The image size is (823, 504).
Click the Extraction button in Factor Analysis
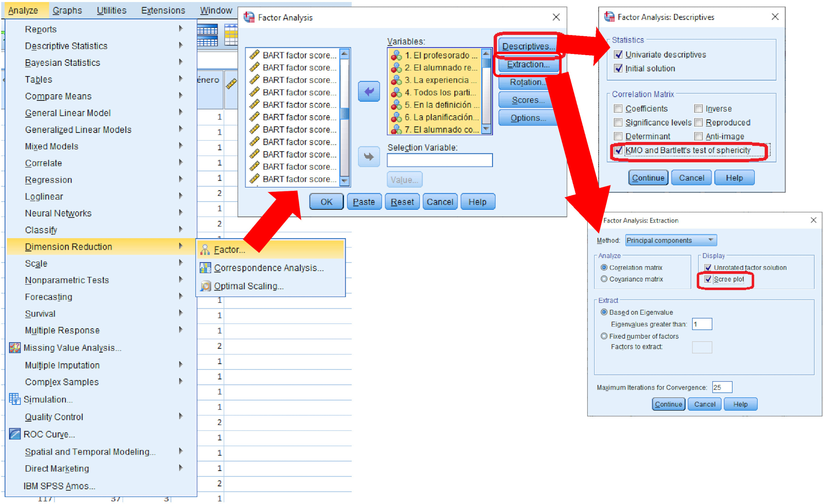coord(528,64)
